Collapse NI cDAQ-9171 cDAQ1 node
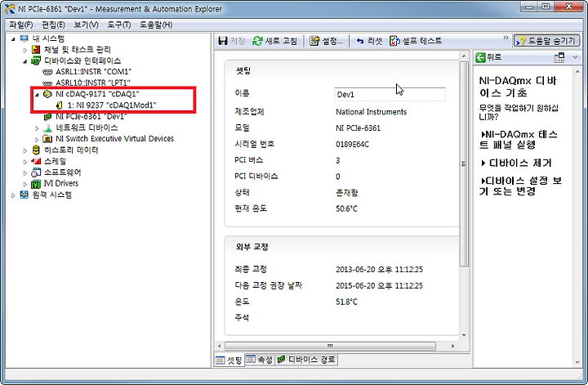Screen dimensions: 588x385 click(37, 95)
